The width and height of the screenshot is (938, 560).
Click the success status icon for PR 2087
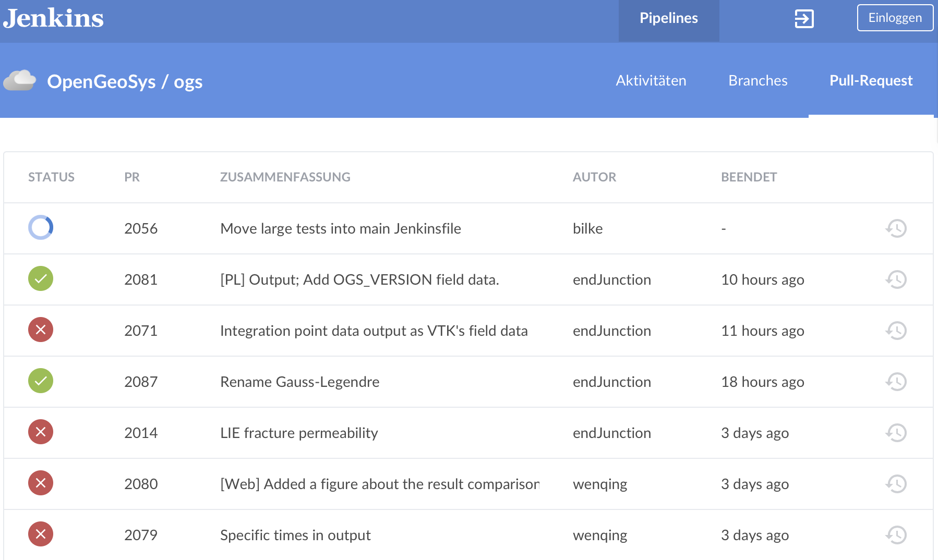pyautogui.click(x=41, y=381)
